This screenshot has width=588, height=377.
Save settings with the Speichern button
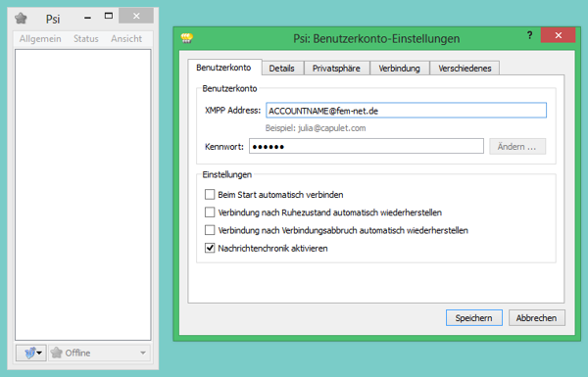click(x=474, y=318)
